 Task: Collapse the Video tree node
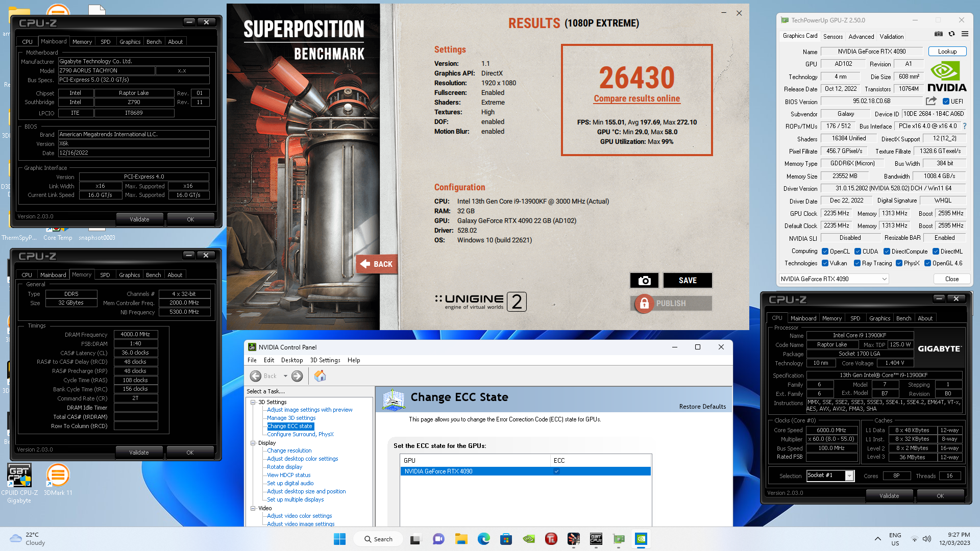tap(253, 508)
